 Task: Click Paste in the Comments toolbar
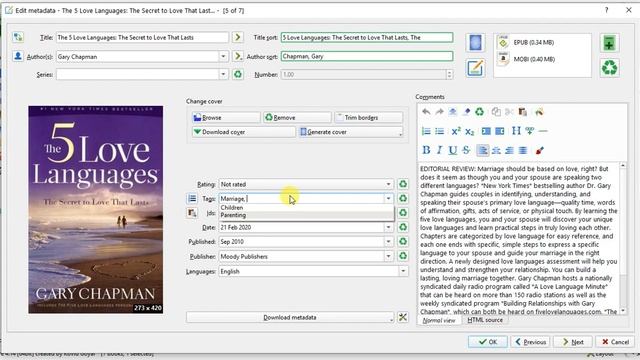click(522, 112)
